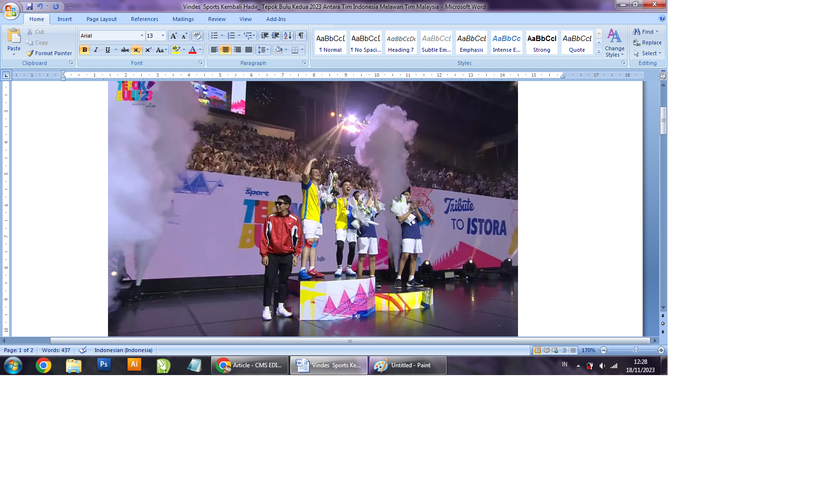Open the Review tab

coord(217,19)
